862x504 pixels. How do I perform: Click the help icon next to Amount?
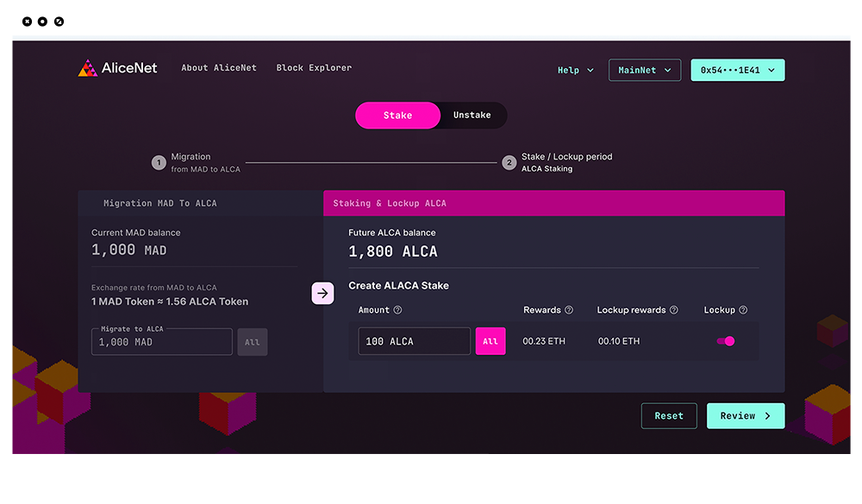[x=397, y=310]
